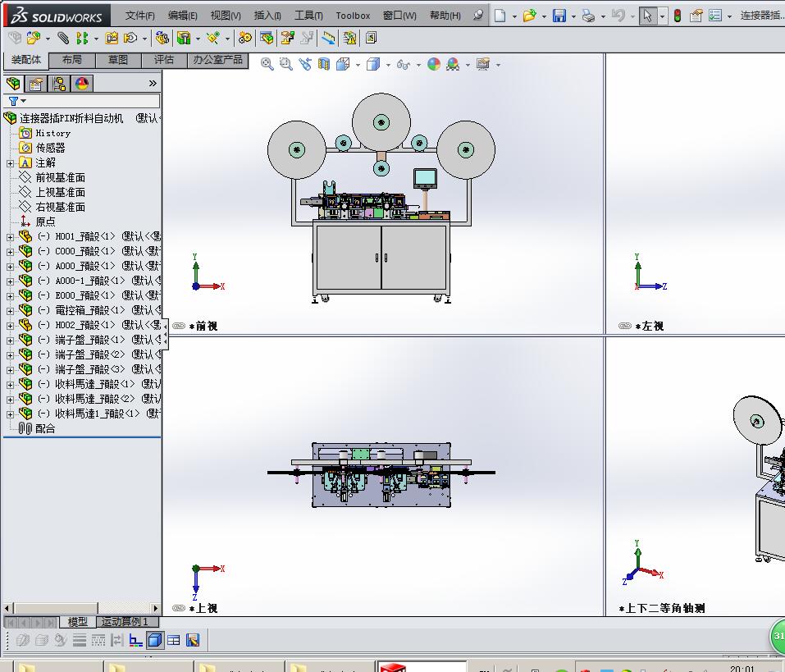
Task: Open the View Orientation dropdown arrow
Action: click(358, 64)
